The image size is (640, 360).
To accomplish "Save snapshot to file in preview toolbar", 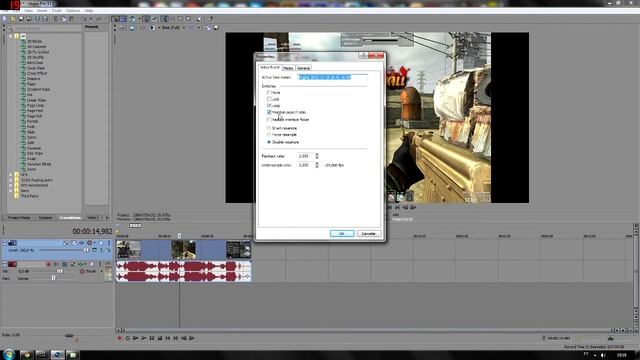I will click(216, 28).
